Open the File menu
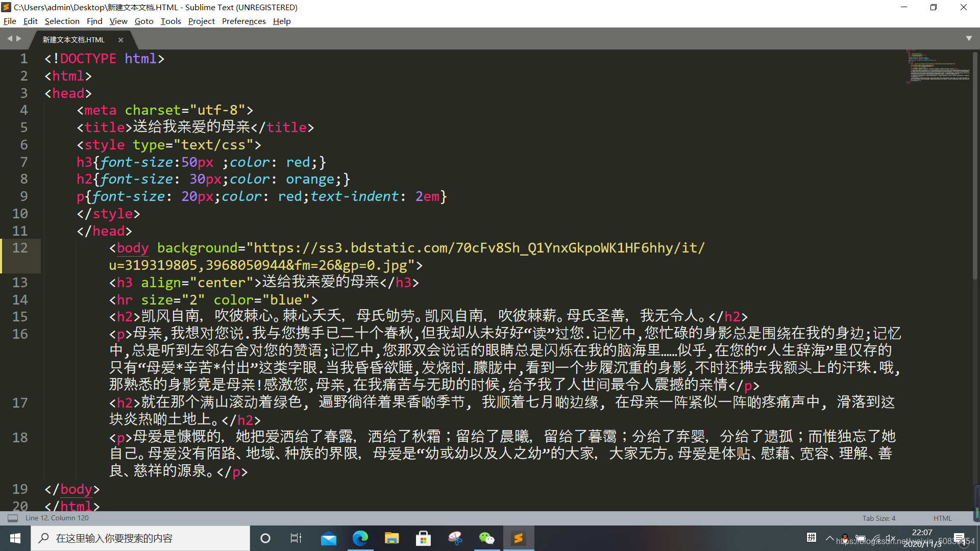The height and width of the screenshot is (551, 980). click(10, 21)
